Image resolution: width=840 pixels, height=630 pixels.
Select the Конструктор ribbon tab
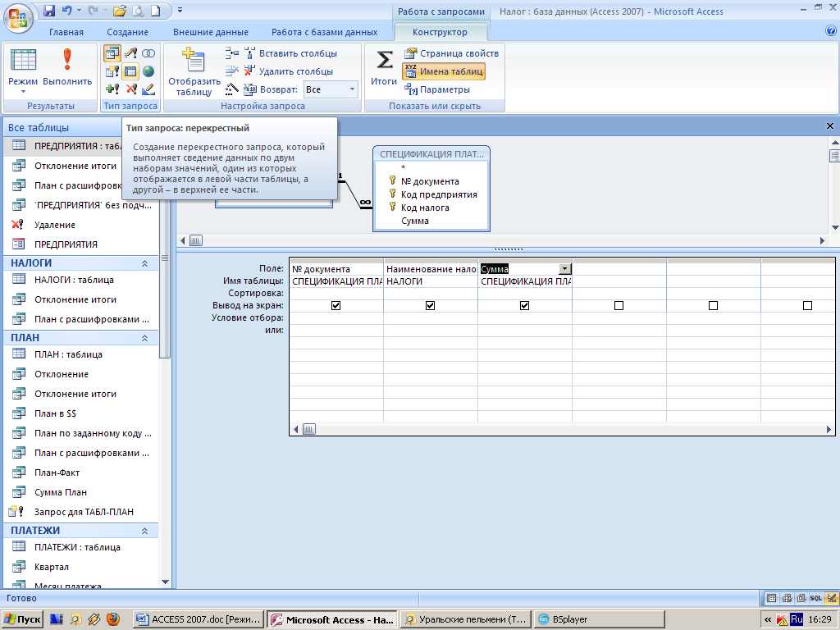point(440,32)
